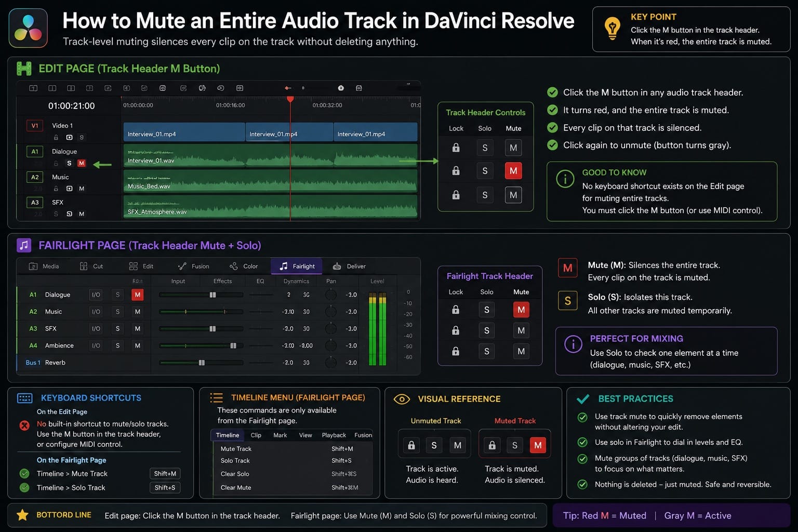Switch to the Media page tab

pyautogui.click(x=44, y=266)
